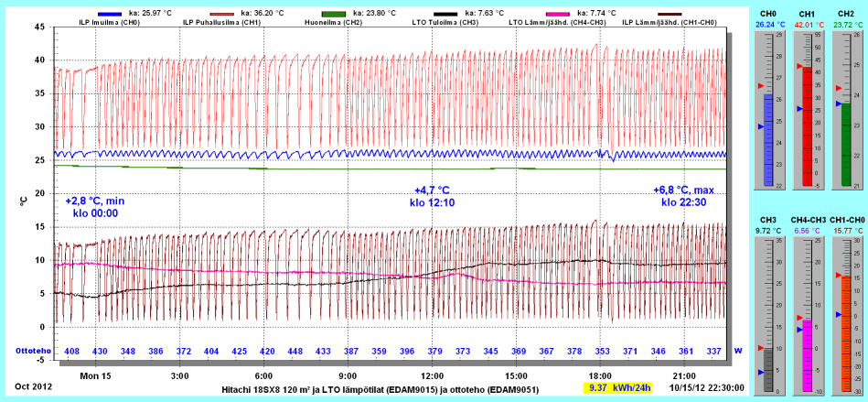Click the legend label ILP Puhallusilma (CH1)
The height and width of the screenshot is (402, 868).
(x=221, y=22)
